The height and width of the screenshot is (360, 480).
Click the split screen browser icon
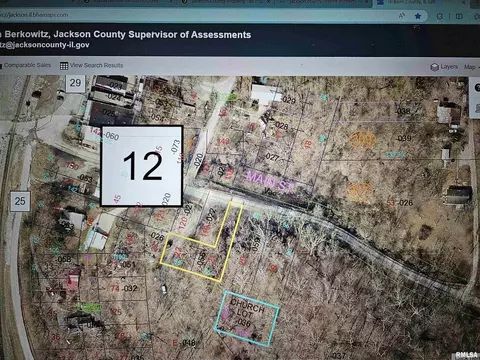[459, 16]
